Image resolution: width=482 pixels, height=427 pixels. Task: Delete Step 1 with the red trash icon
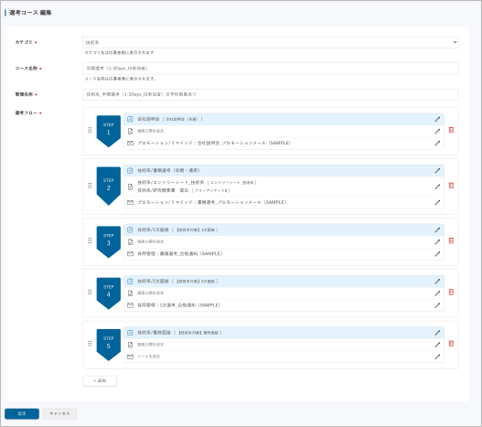451,130
